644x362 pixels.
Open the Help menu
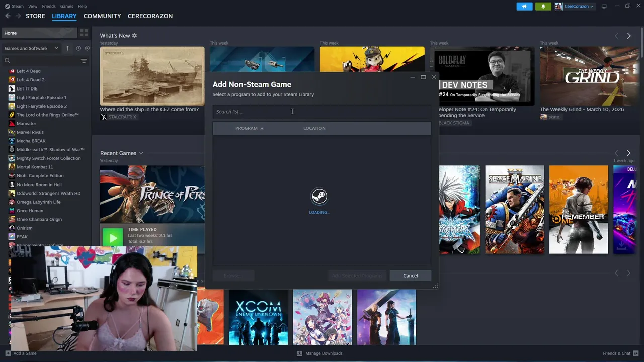pyautogui.click(x=82, y=6)
